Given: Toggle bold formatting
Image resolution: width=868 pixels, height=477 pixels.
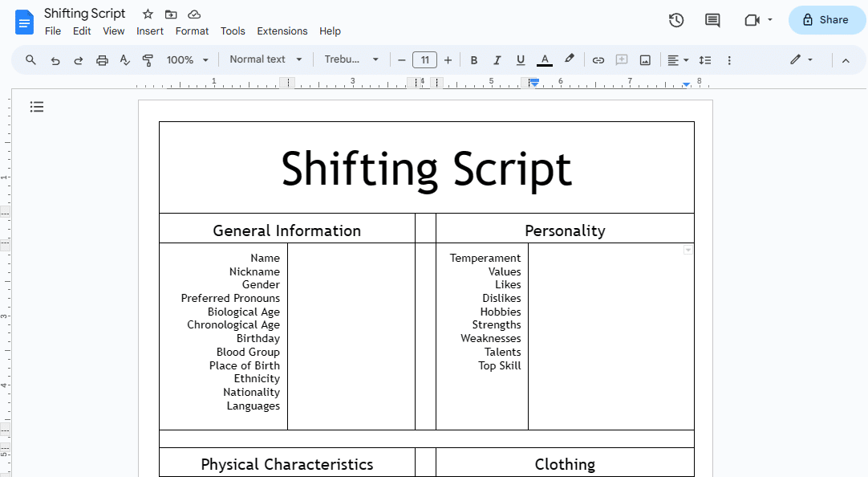Looking at the screenshot, I should coord(474,60).
